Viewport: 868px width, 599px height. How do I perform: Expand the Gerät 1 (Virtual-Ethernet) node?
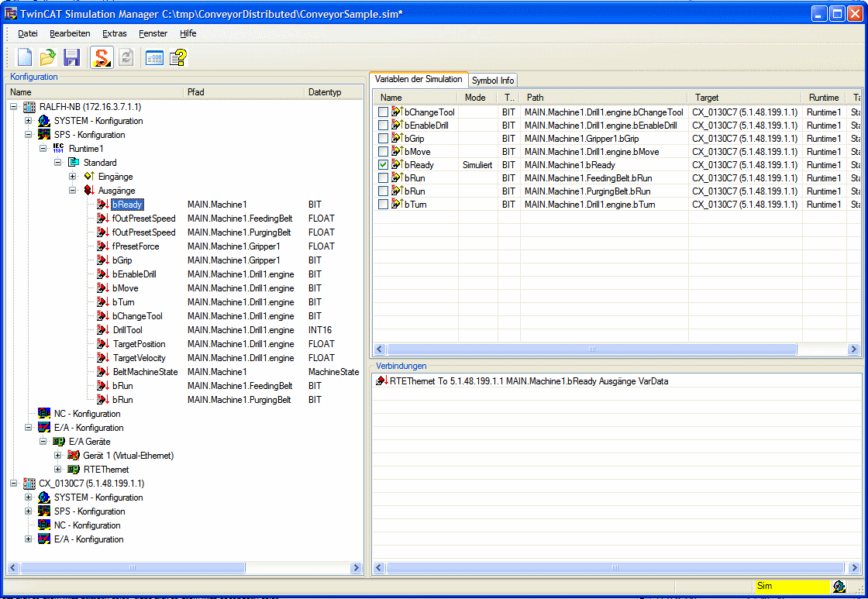[x=57, y=456]
